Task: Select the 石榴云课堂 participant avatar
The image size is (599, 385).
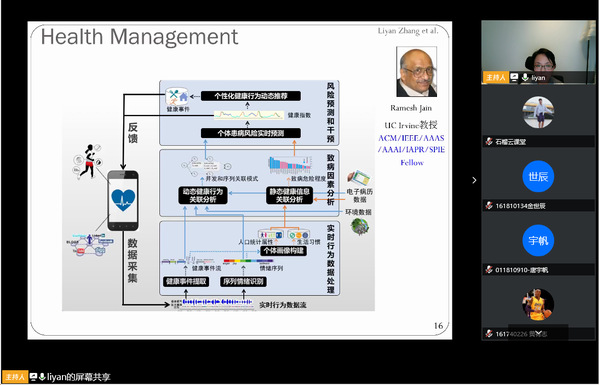Action: point(538,112)
